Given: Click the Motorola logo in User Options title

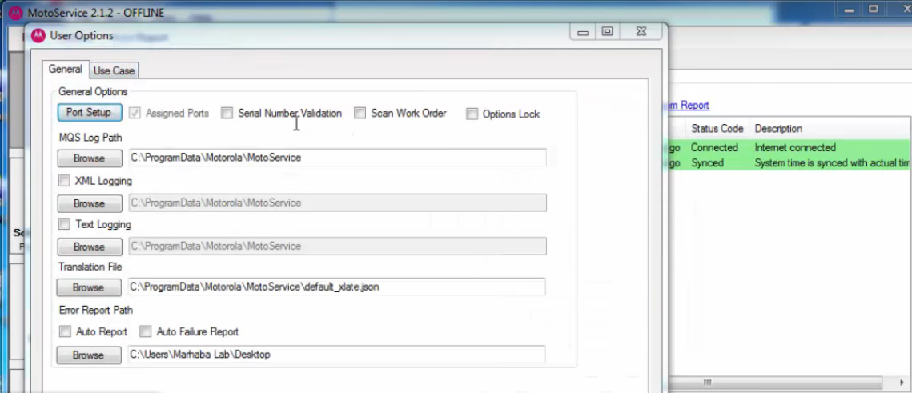Looking at the screenshot, I should pyautogui.click(x=37, y=36).
